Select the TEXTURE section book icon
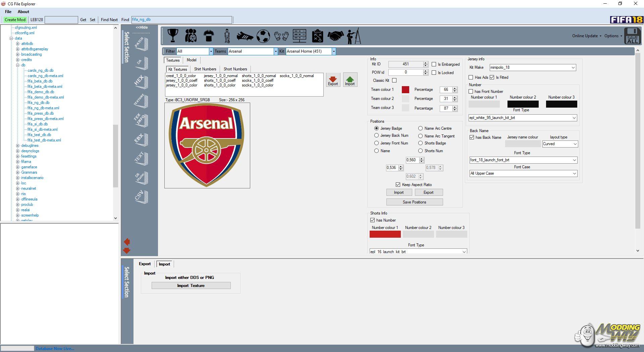 pyautogui.click(x=141, y=101)
